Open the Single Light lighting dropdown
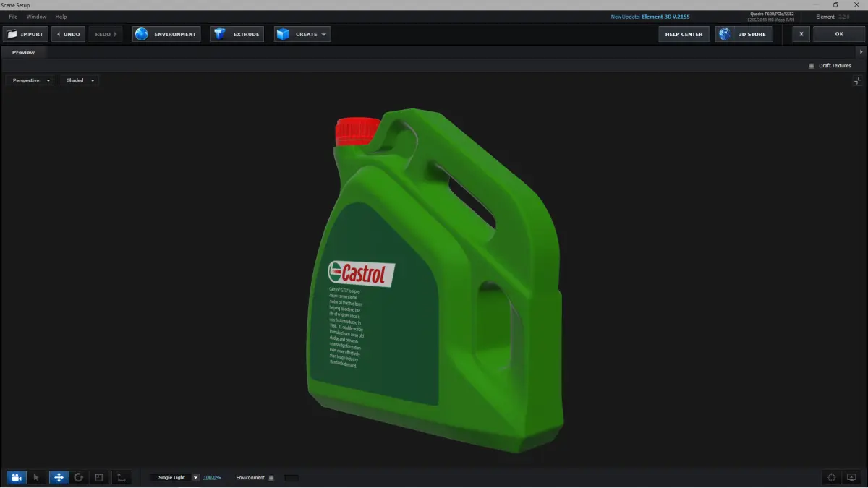Image resolution: width=868 pixels, height=488 pixels. point(174,477)
